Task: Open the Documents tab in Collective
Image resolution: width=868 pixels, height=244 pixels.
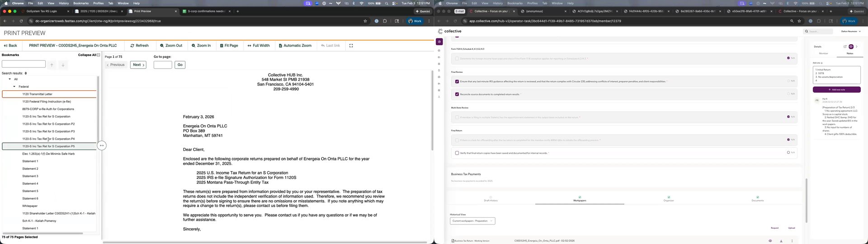Action: (758, 199)
